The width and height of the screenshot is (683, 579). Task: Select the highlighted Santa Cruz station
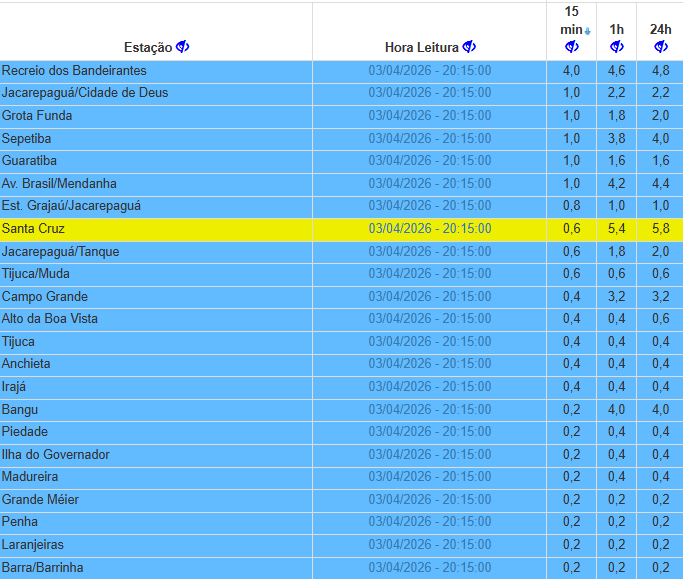[34, 228]
